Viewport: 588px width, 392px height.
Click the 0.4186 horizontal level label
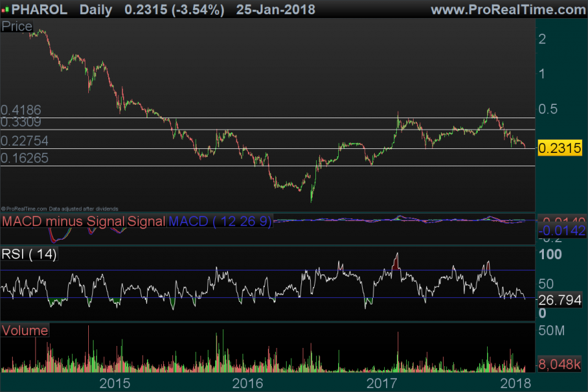coord(21,110)
